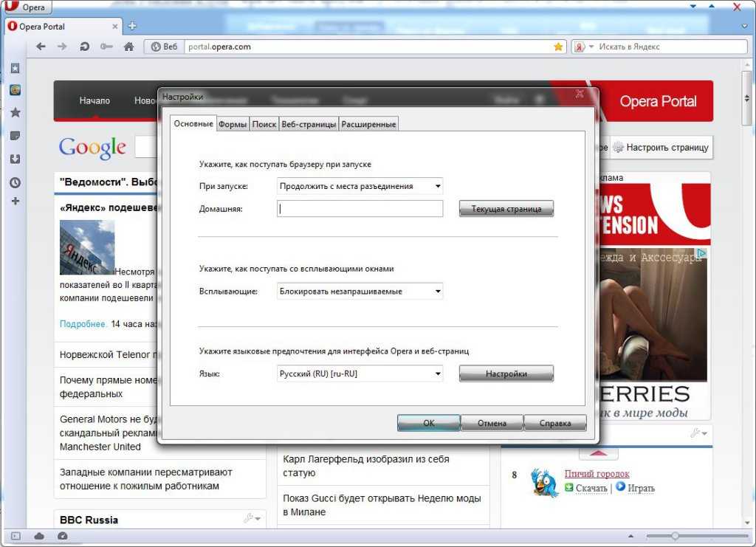Switch to the Поиск tab
Screen dimensions: 756x547
pyautogui.click(x=264, y=124)
